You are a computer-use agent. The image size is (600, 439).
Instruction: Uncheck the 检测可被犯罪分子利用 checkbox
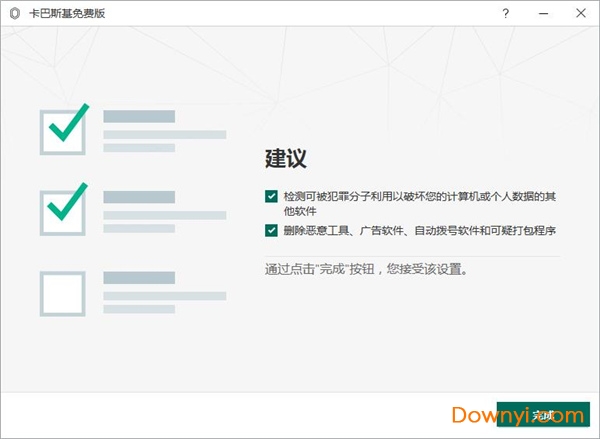[x=271, y=197]
